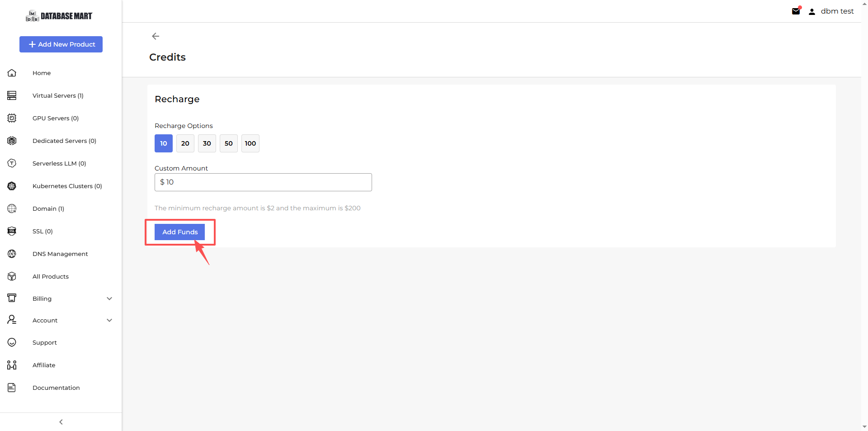Open Serverless LLM (0) menu item
The height and width of the screenshot is (431, 868).
(59, 163)
